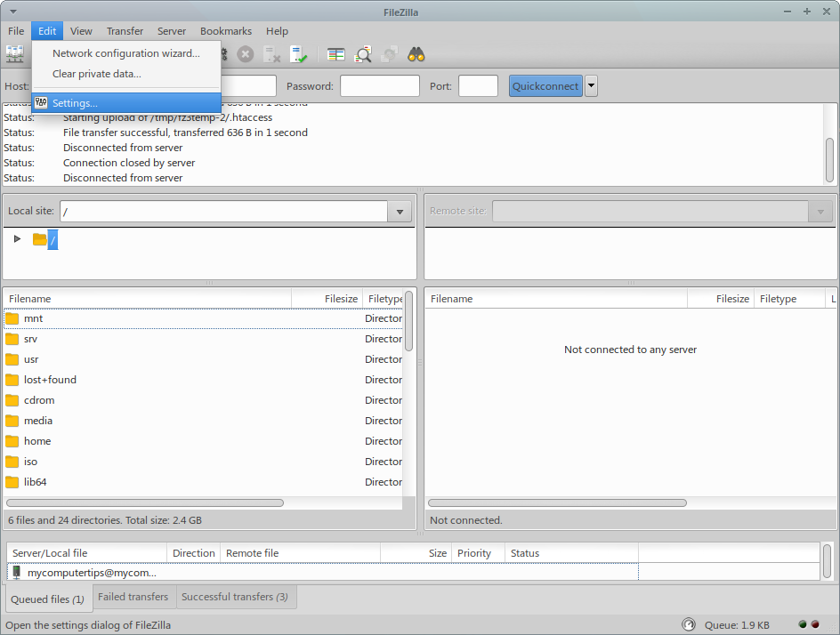
Task: Click the 'Connection closed by server' log line
Action: pyautogui.click(x=129, y=163)
